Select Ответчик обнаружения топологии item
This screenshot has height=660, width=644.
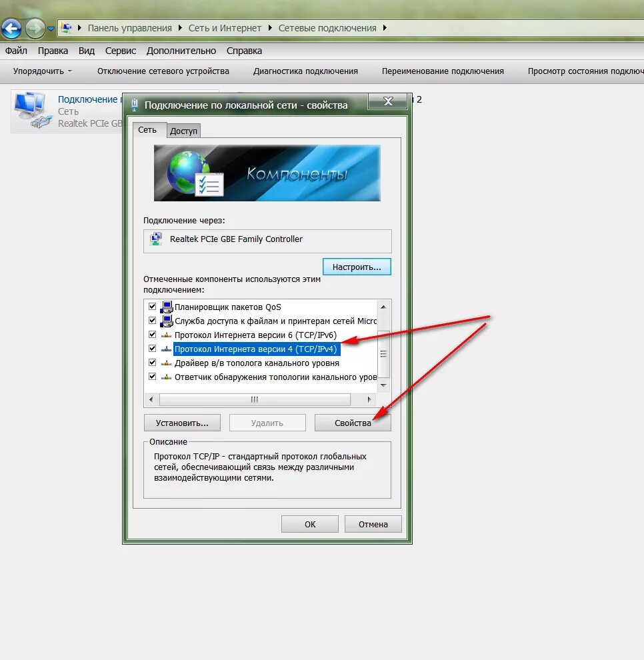pyautogui.click(x=276, y=377)
